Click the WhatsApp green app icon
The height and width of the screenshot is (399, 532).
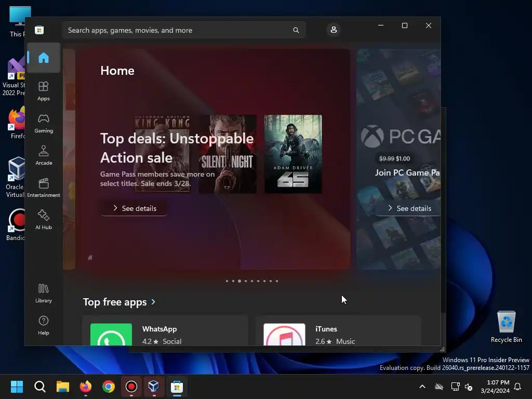point(111,335)
